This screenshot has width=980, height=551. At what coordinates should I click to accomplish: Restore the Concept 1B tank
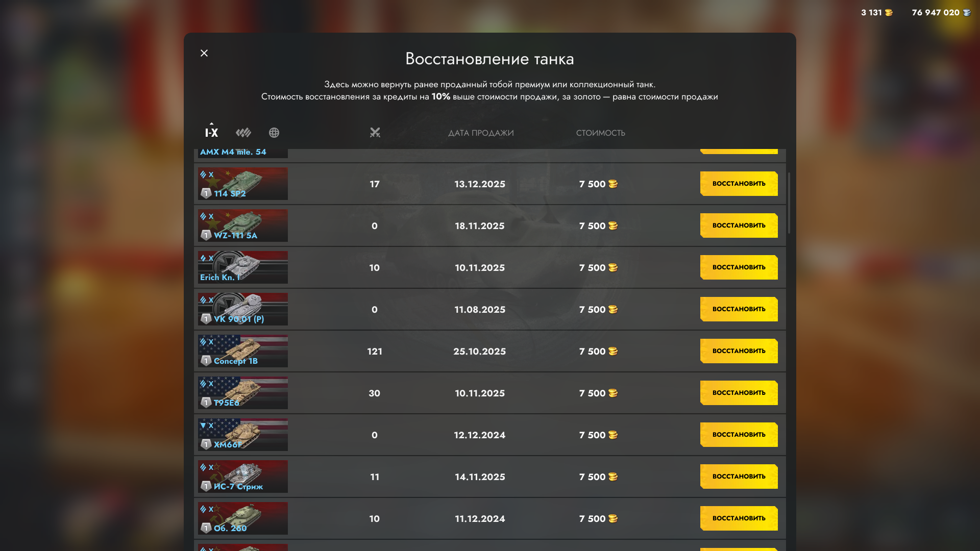pyautogui.click(x=739, y=351)
